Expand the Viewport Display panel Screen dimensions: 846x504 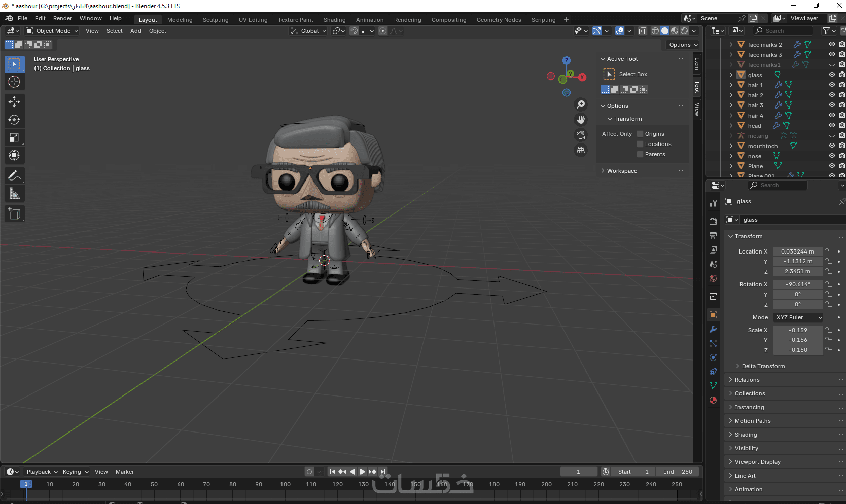pos(757,462)
